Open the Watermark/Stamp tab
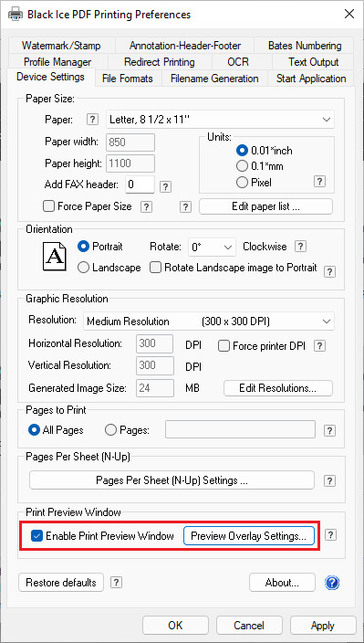Image resolution: width=364 pixels, height=643 pixels. tap(61, 45)
